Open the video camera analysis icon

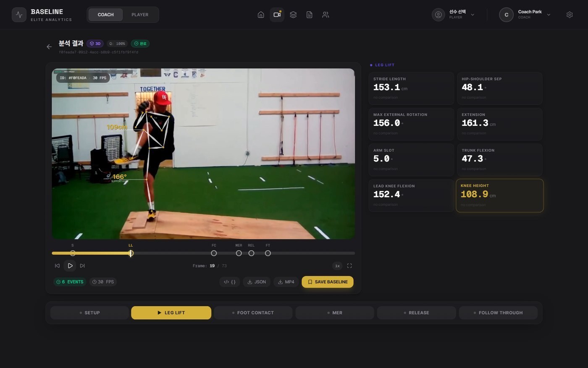click(x=277, y=15)
